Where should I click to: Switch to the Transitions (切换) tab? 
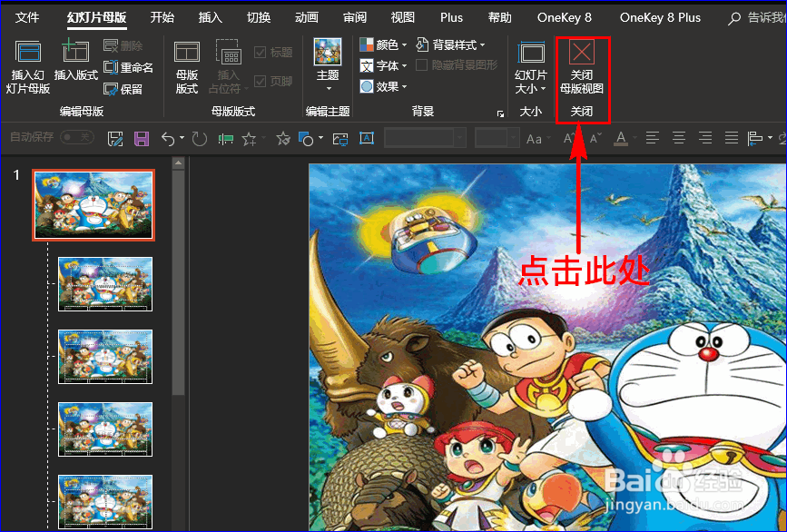pos(259,17)
